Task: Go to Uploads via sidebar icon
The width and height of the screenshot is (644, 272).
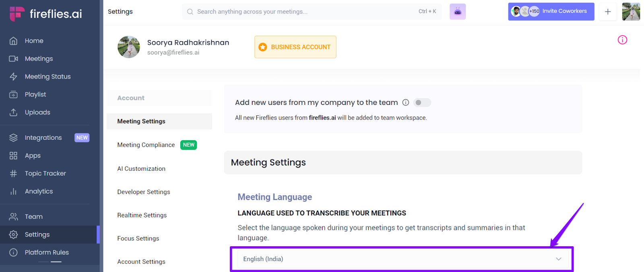Action: click(37, 112)
